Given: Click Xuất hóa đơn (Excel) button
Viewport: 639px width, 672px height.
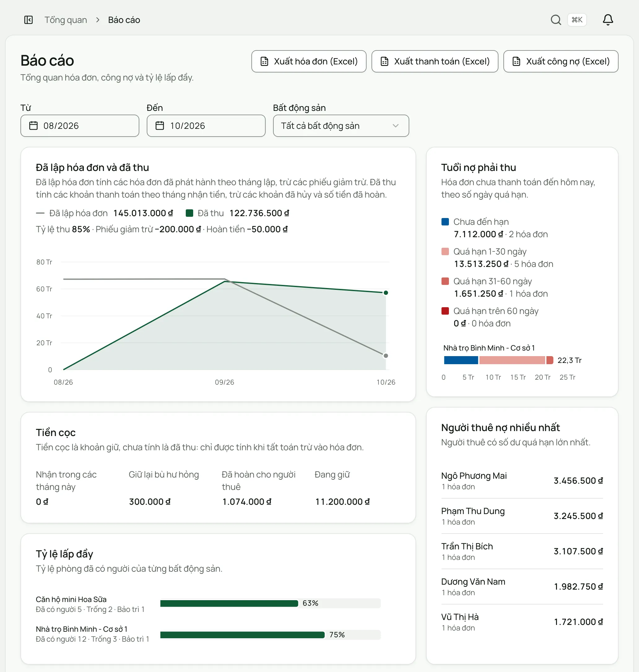Looking at the screenshot, I should (x=309, y=61).
